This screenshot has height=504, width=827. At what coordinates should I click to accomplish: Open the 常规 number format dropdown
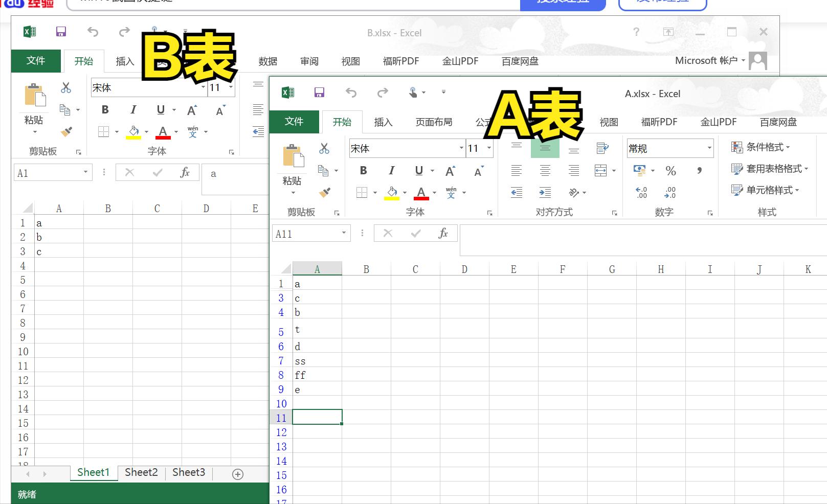[710, 148]
